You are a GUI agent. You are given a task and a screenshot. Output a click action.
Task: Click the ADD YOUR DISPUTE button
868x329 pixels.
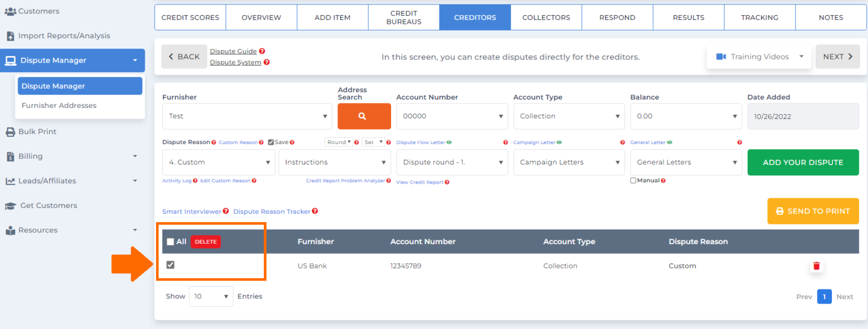point(803,162)
